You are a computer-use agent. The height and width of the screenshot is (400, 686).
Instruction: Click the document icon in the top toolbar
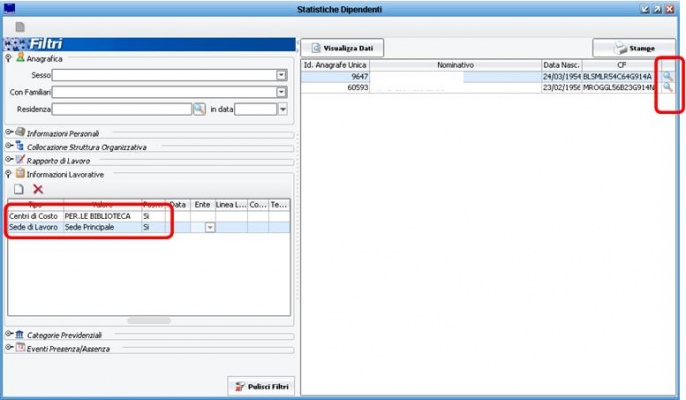[x=20, y=27]
